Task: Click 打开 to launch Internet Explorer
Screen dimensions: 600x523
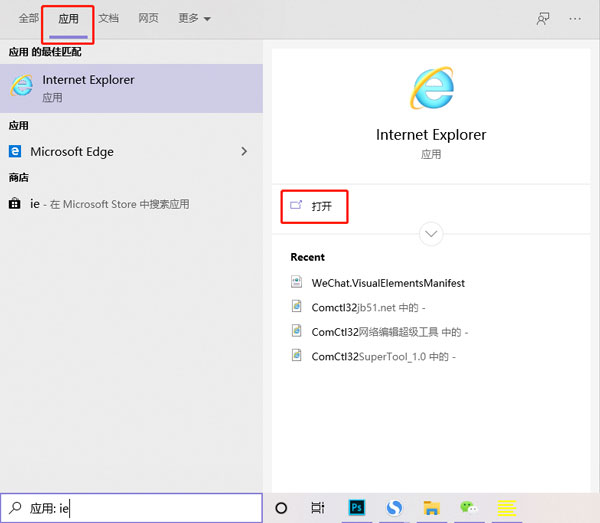Action: pos(315,207)
